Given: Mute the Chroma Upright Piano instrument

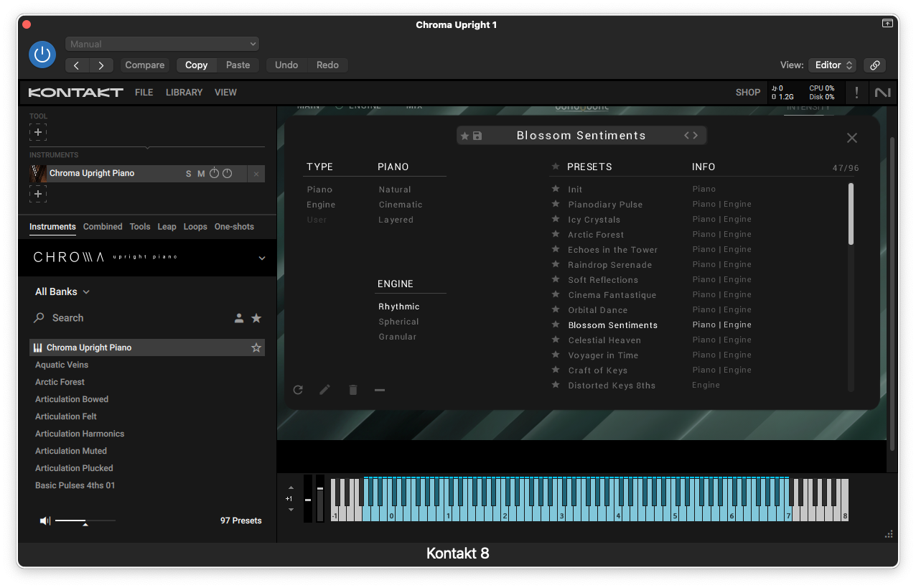Looking at the screenshot, I should pyautogui.click(x=201, y=174).
